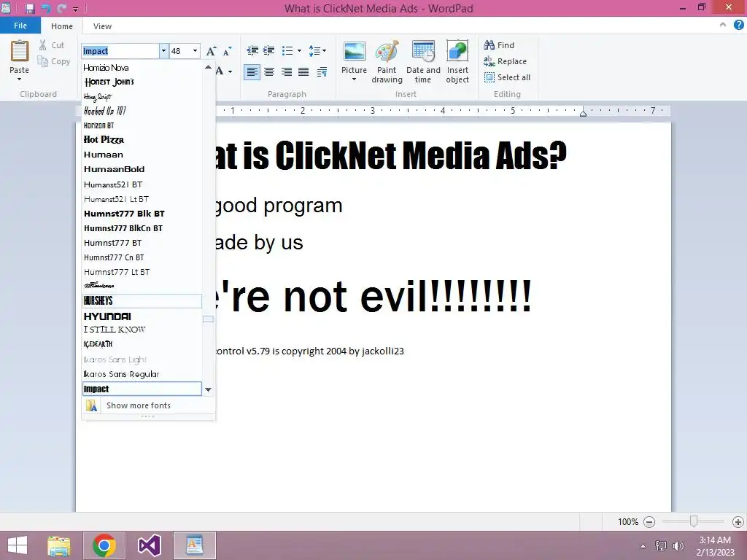This screenshot has width=747, height=560.
Task: Insert a Paint drawing
Action: (387, 62)
